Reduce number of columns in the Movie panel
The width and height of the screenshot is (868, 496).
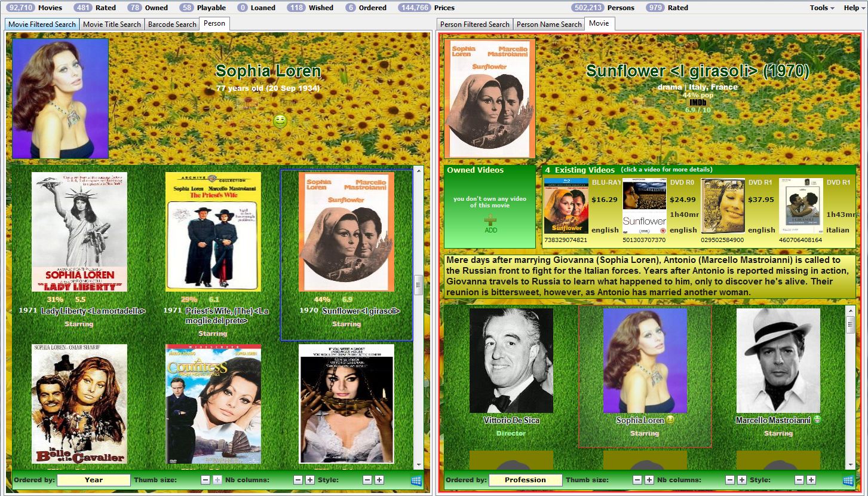730,480
